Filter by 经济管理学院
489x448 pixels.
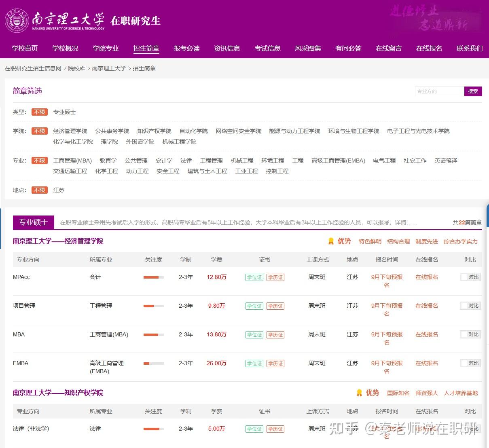tap(70, 131)
